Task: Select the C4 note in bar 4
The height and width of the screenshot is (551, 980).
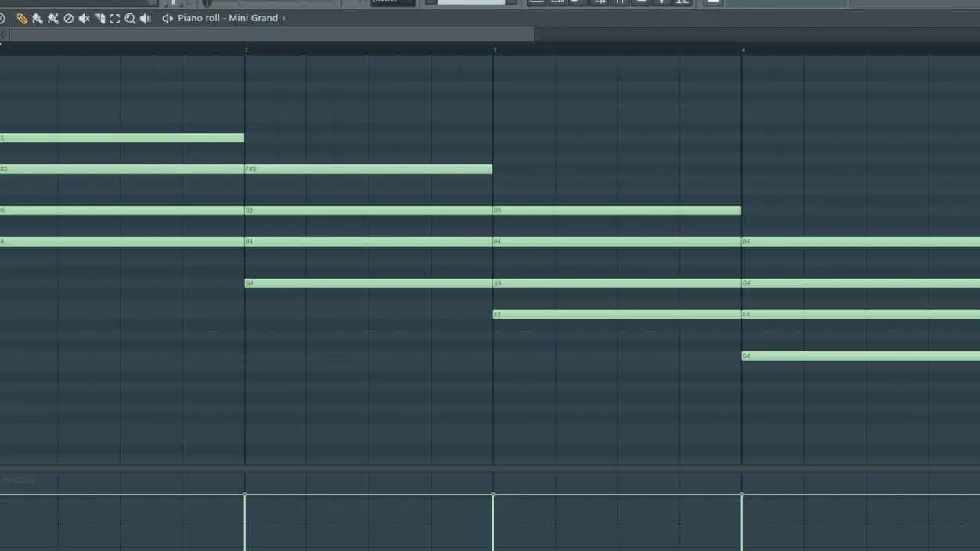Action: [861, 356]
